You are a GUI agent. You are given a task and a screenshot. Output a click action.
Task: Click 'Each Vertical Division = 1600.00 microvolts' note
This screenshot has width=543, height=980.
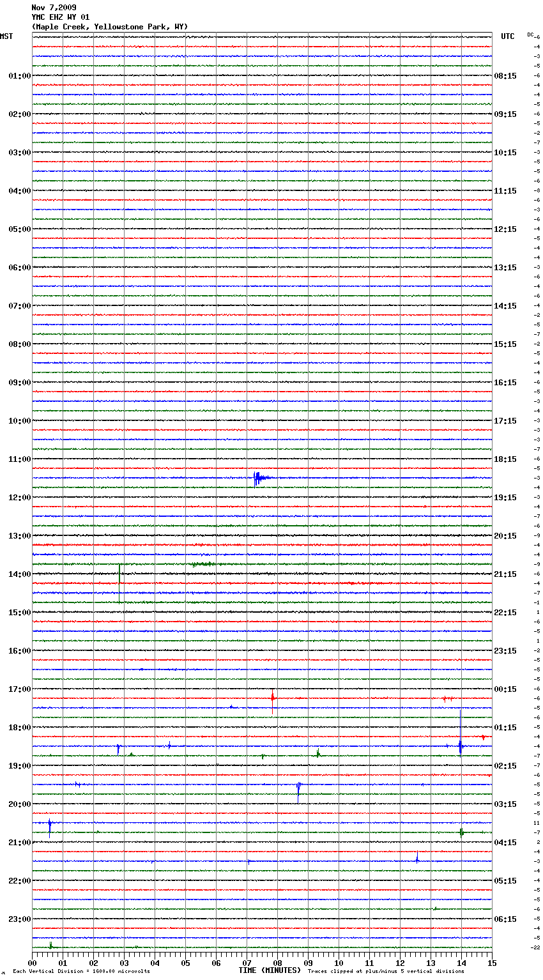click(81, 972)
